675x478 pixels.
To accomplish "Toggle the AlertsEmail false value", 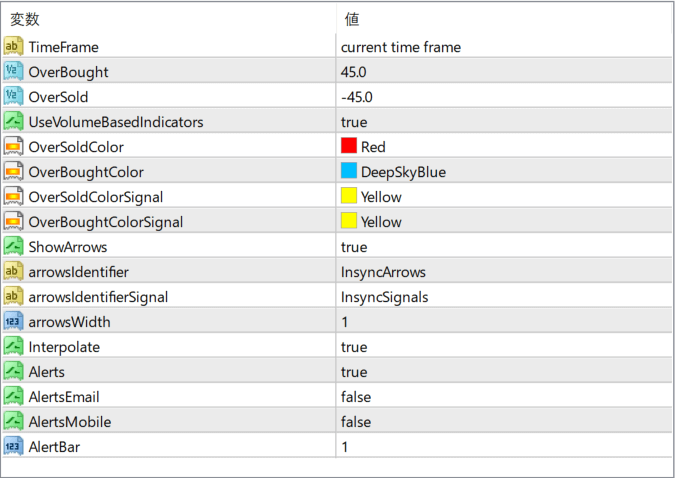I will [504, 397].
